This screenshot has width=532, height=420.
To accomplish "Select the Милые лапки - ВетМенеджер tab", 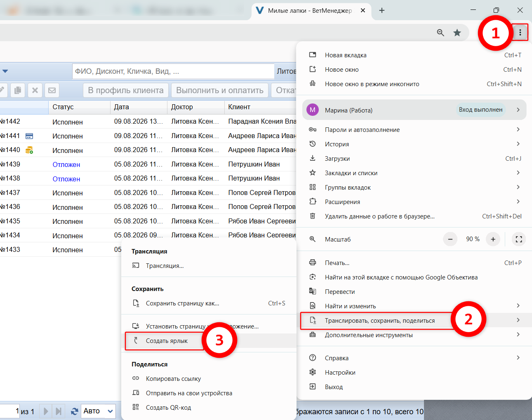I will pyautogui.click(x=311, y=10).
